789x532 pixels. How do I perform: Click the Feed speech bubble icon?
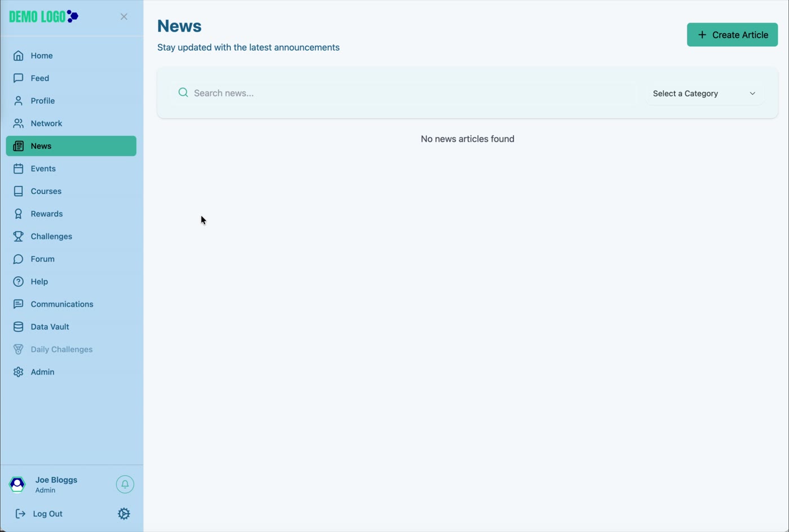click(18, 78)
